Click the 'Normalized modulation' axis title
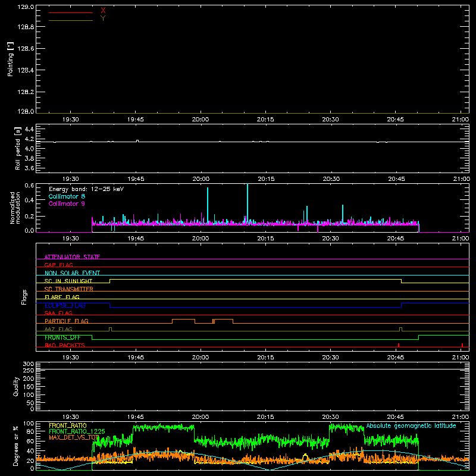The height and width of the screenshot is (476, 476). [14, 208]
